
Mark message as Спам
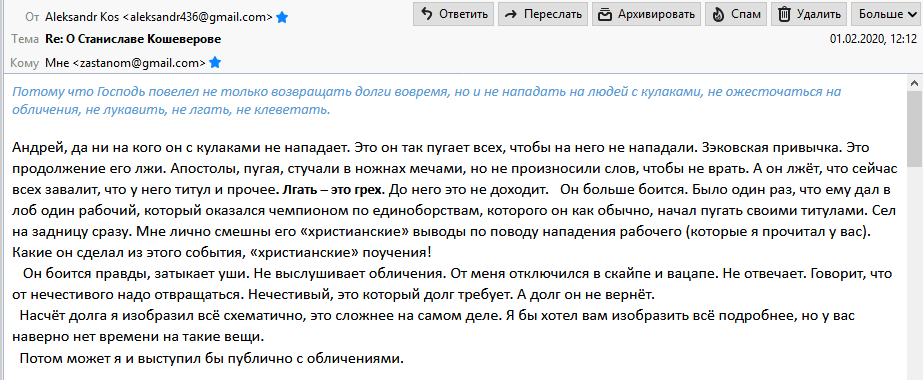pos(736,14)
